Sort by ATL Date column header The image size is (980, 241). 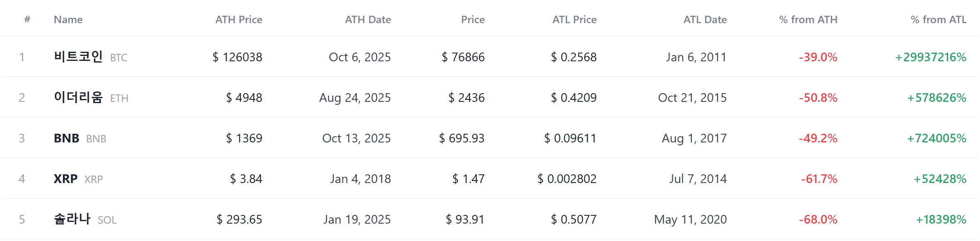(x=705, y=19)
